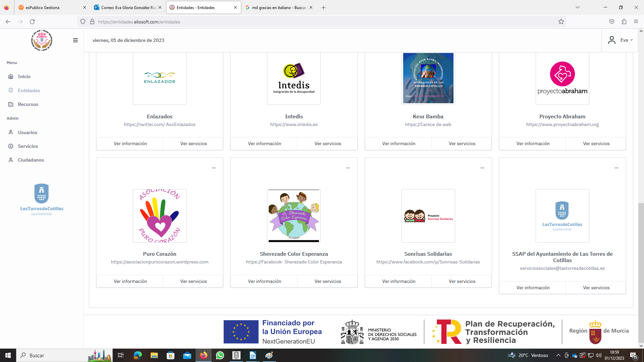Screen dimensions: 644x362
Task: Collapse sidebar with hamburger menu icon
Action: pos(75,40)
